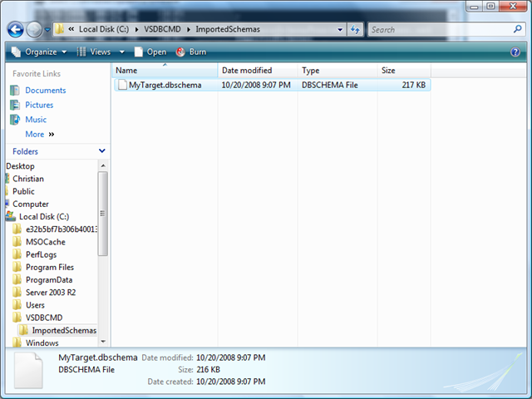Click the Folders pane header label

[x=25, y=151]
